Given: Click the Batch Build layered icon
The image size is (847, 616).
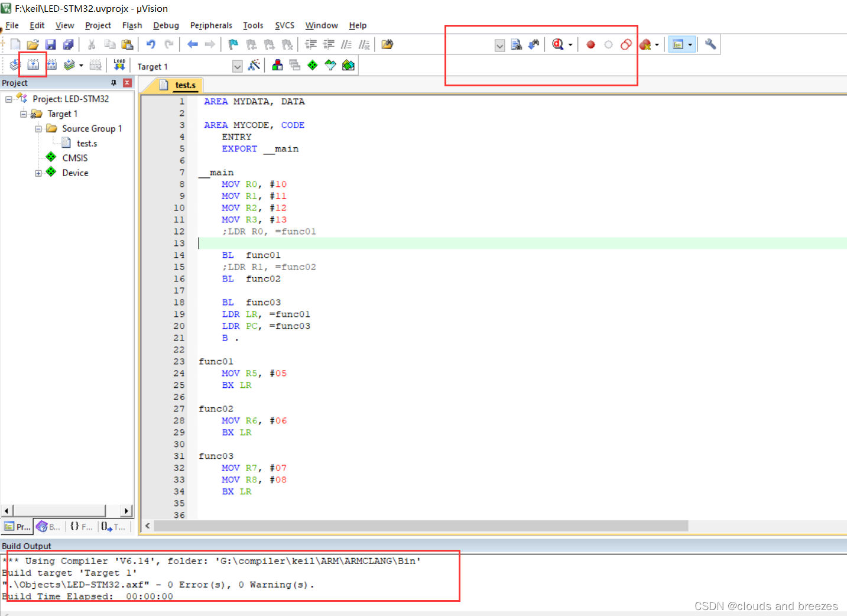Looking at the screenshot, I should coord(70,65).
